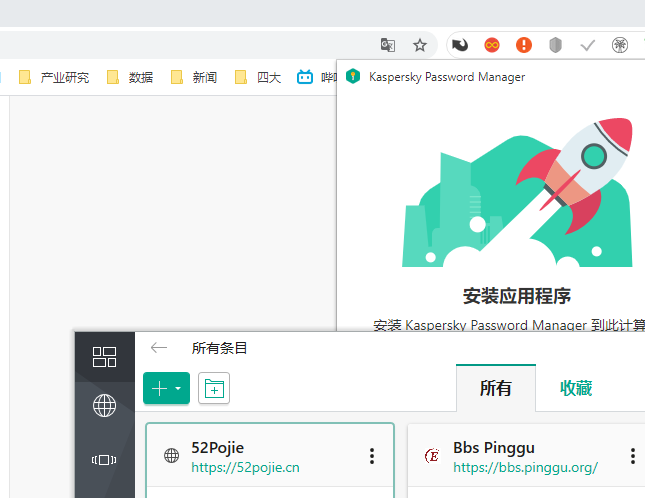
Task: Click the orange infinity extension icon
Action: (492, 45)
